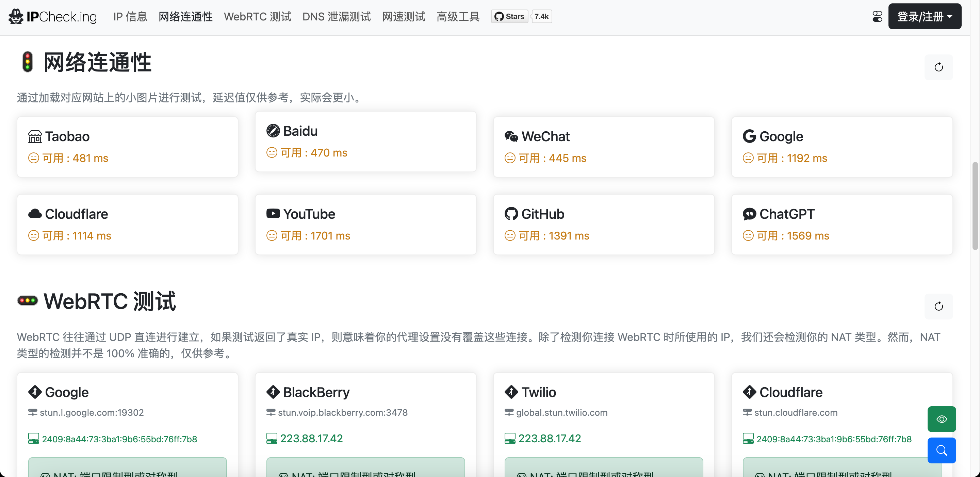Expand the 登录/注册 dropdown

tap(925, 16)
